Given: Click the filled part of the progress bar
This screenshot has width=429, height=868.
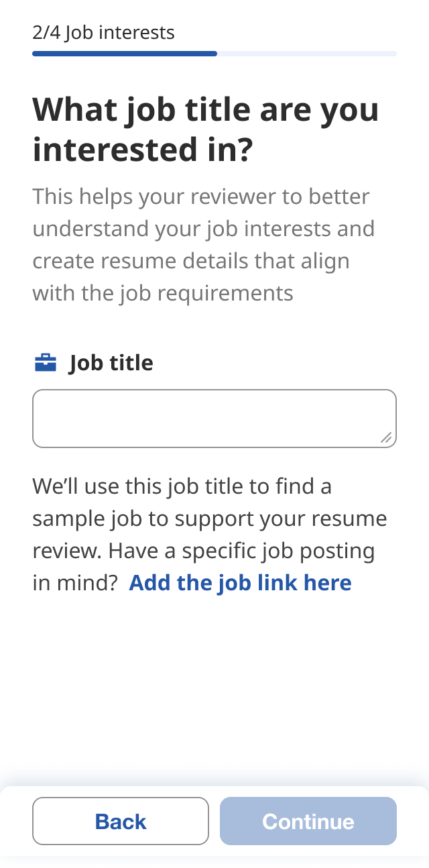Looking at the screenshot, I should (x=124, y=54).
